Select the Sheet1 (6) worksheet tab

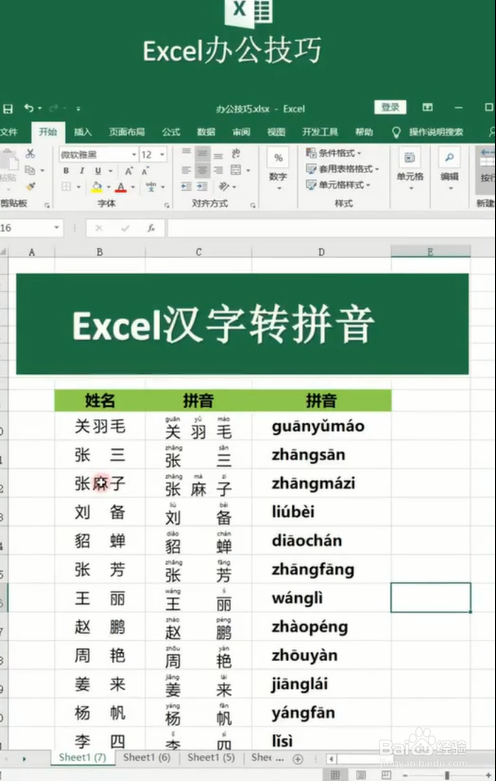pyautogui.click(x=147, y=758)
